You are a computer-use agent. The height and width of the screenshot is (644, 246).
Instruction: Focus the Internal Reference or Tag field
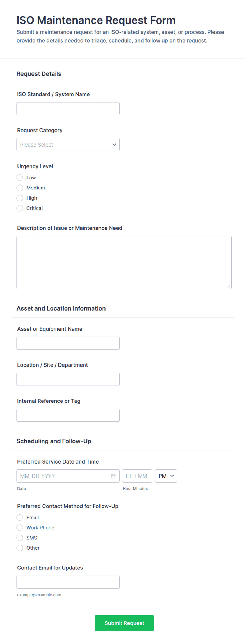68,415
